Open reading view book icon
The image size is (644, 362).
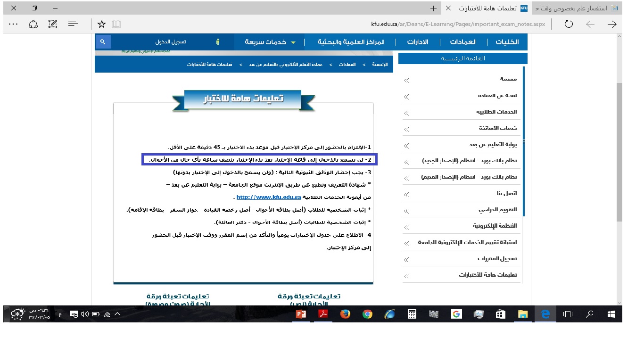tap(116, 24)
